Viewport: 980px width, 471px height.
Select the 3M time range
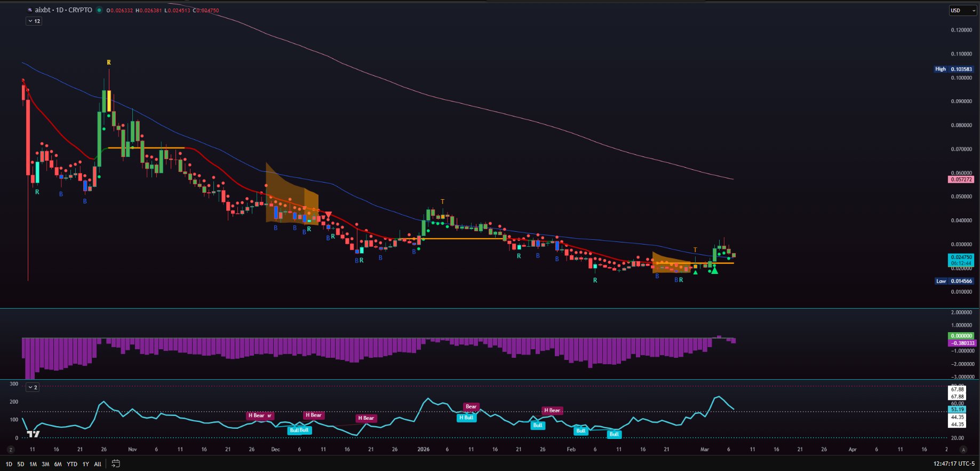(45, 464)
